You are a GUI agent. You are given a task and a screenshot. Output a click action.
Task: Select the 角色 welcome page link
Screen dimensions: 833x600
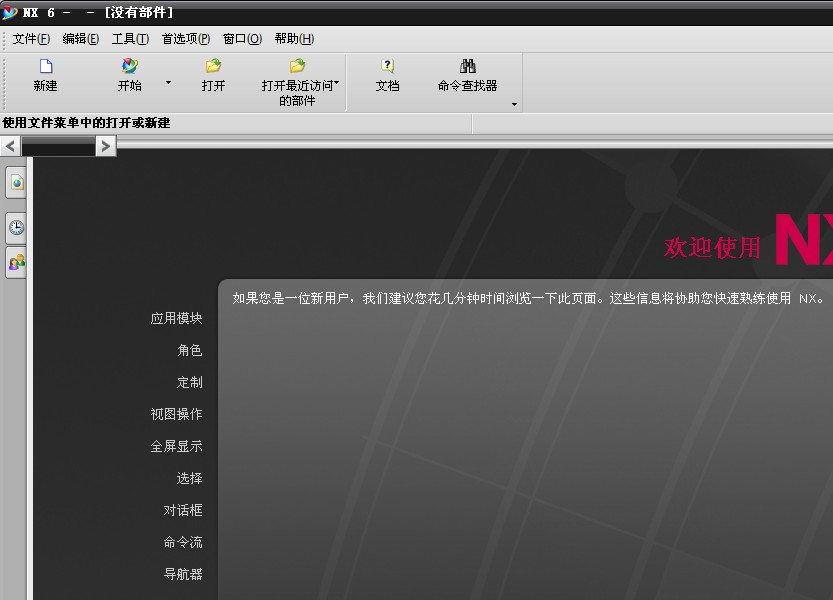[x=190, y=350]
